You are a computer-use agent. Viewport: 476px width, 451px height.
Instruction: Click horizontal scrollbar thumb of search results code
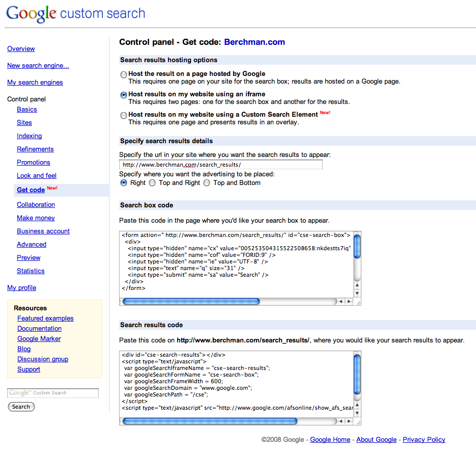(210, 421)
